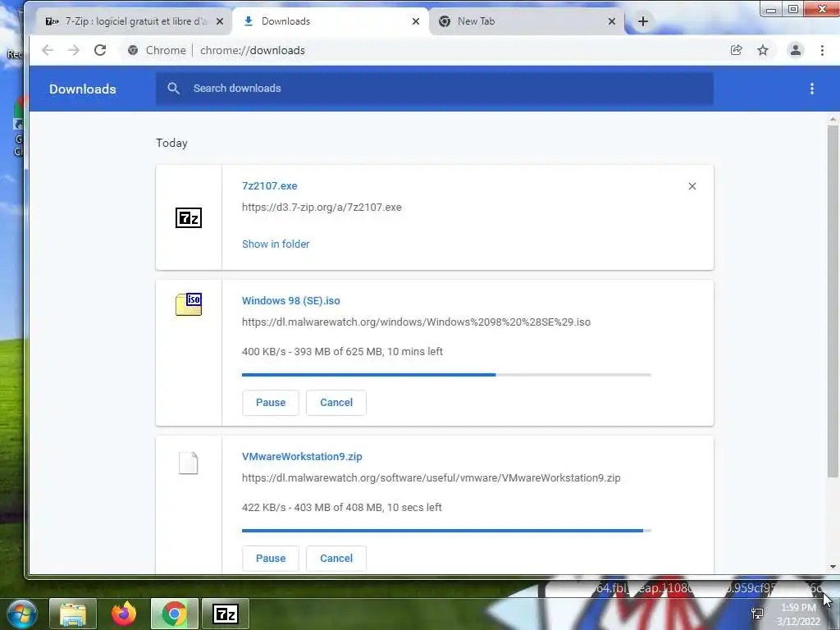Remove 7z2107.exe from the list
This screenshot has height=630, width=840.
692,186
